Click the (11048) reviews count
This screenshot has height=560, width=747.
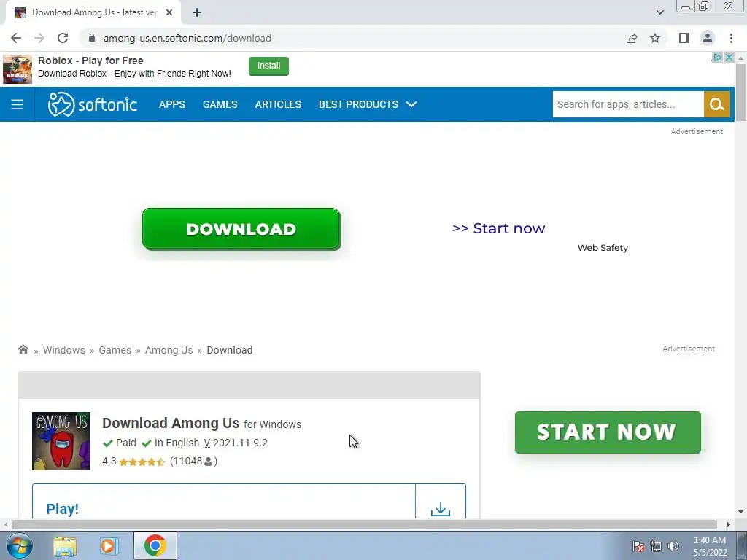pos(193,461)
